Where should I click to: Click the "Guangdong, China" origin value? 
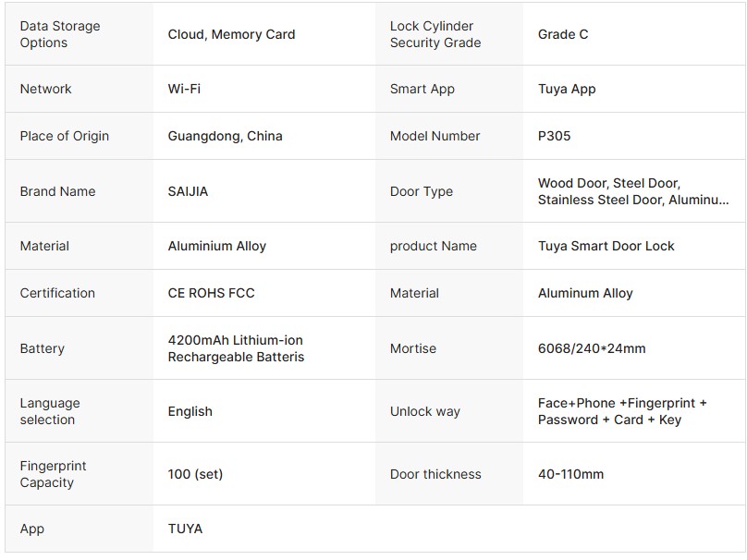pyautogui.click(x=225, y=136)
